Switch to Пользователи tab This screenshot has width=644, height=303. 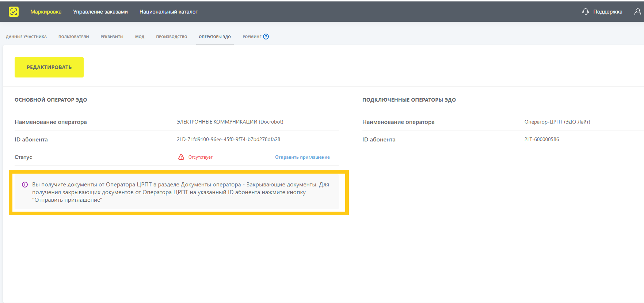[74, 37]
